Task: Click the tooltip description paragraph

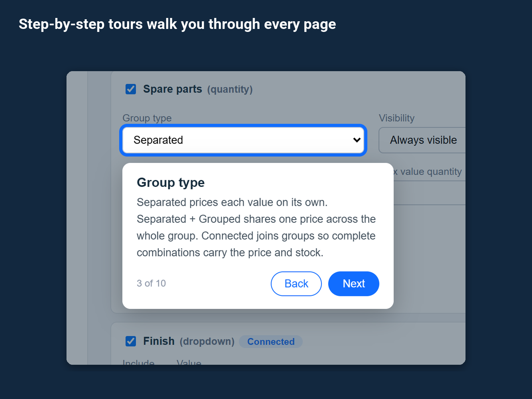Action: click(x=256, y=227)
